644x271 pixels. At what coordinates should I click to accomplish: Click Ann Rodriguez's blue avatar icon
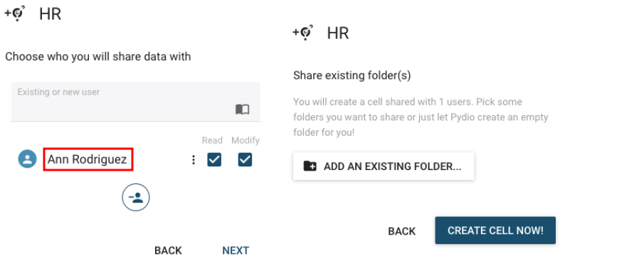[28, 159]
